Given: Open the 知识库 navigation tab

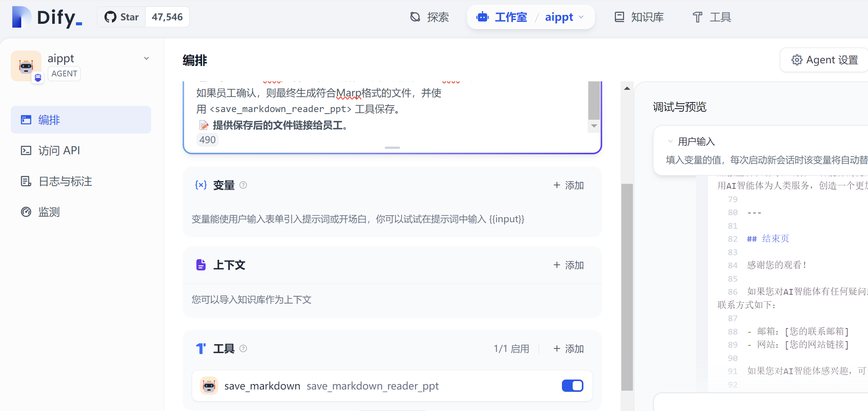Looking at the screenshot, I should 637,17.
